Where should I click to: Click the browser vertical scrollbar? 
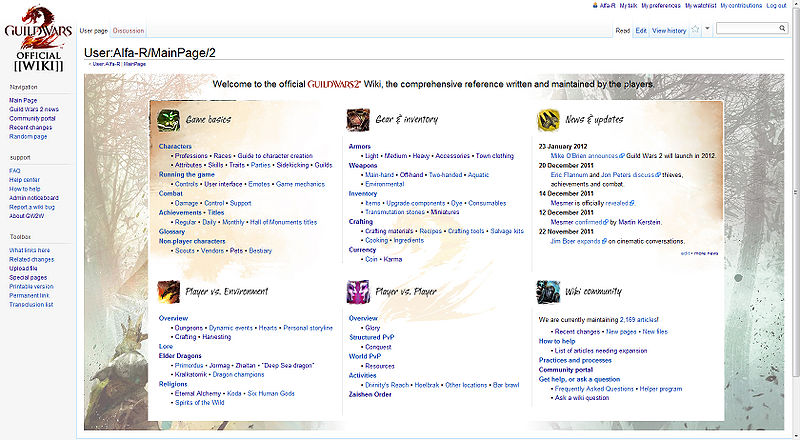[795, 192]
